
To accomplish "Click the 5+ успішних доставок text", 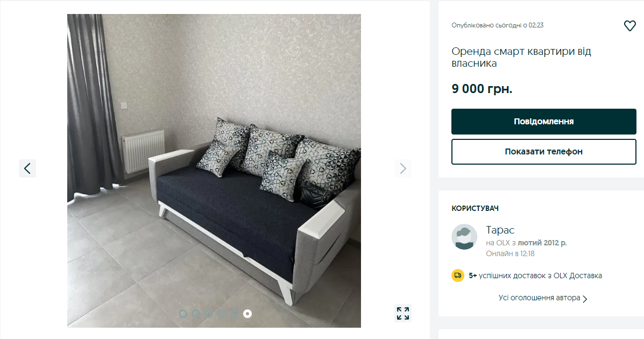I will (x=535, y=276).
